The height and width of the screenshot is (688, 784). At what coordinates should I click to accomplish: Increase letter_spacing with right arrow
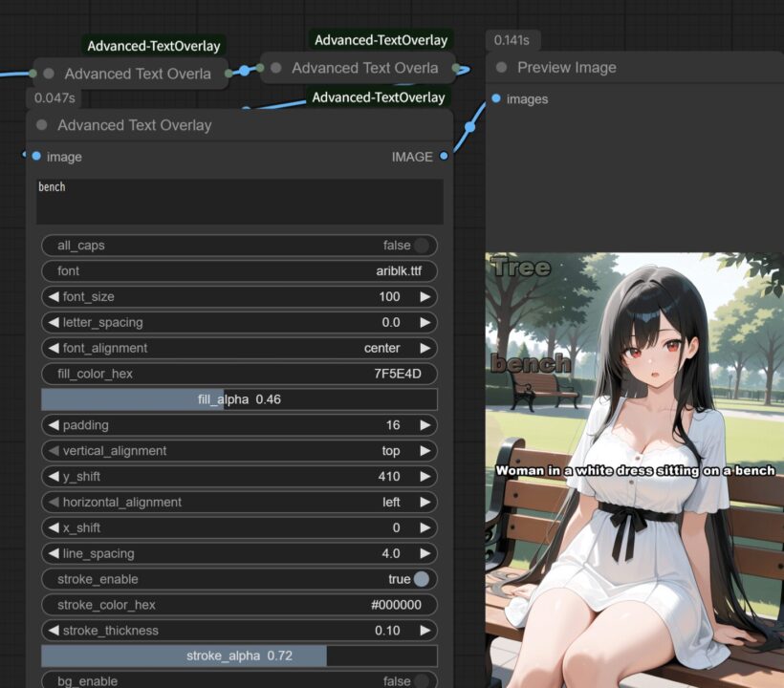click(x=425, y=322)
